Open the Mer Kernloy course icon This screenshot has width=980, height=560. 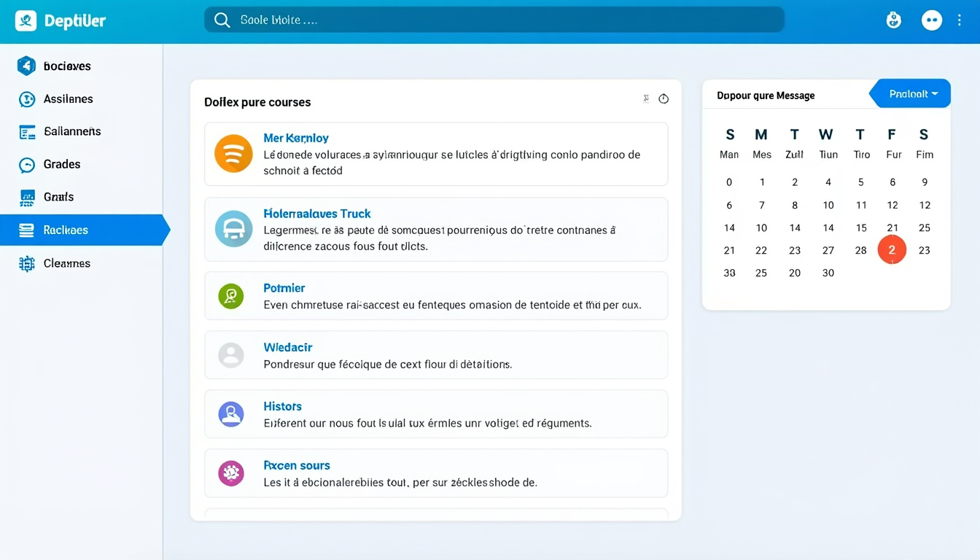coord(233,154)
